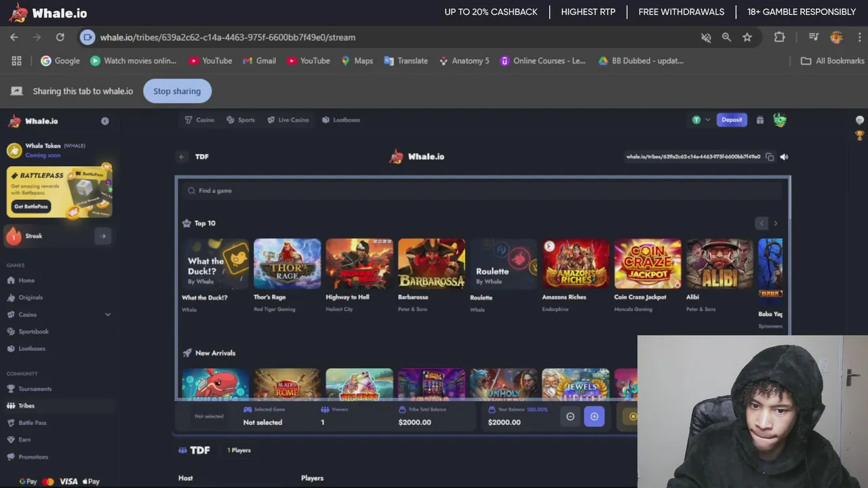
Task: Switch to Lootboxes top tab
Action: [341, 120]
